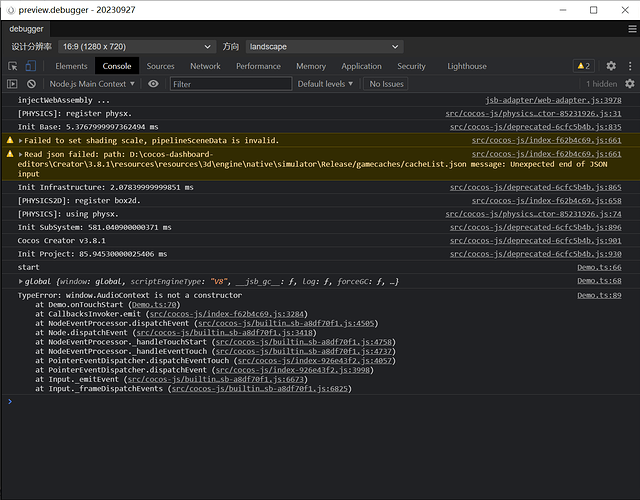Open index-926e43f2.js:4057 stack trace link
Image resolution: width=640 pixels, height=500 pixels.
(315, 361)
